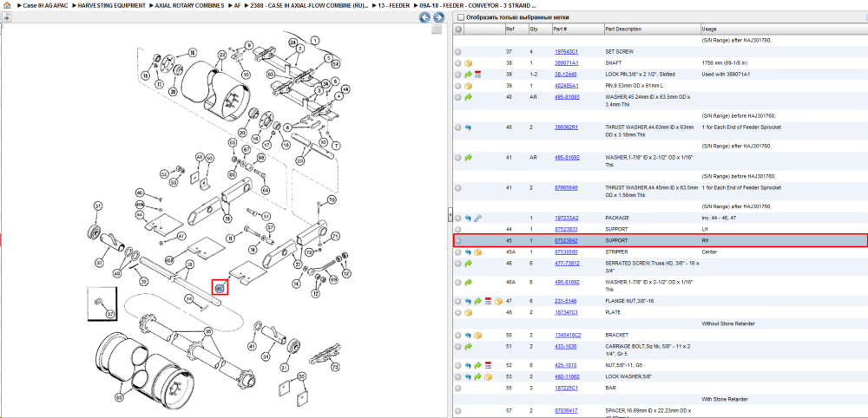Click the 'Inc. 44 - 46, 47' usage cell
This screenshot has width=868, height=418.
(719, 218)
